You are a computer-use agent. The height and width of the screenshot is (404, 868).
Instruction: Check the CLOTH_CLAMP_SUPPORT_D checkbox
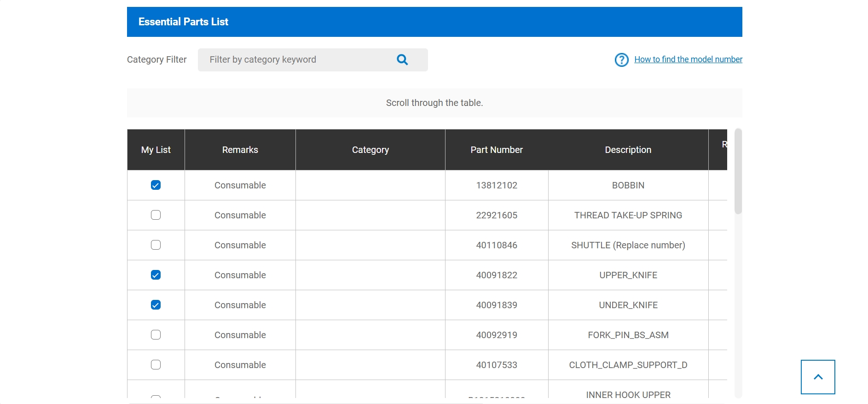point(156,365)
